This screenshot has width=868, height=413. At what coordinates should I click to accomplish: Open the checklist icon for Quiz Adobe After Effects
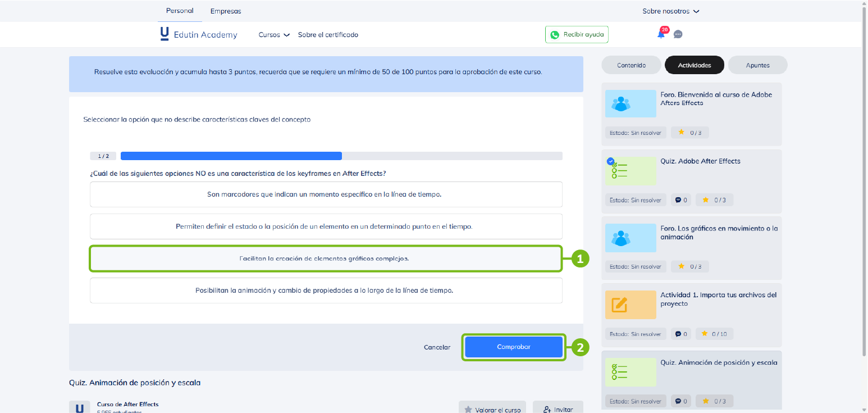[x=630, y=170]
